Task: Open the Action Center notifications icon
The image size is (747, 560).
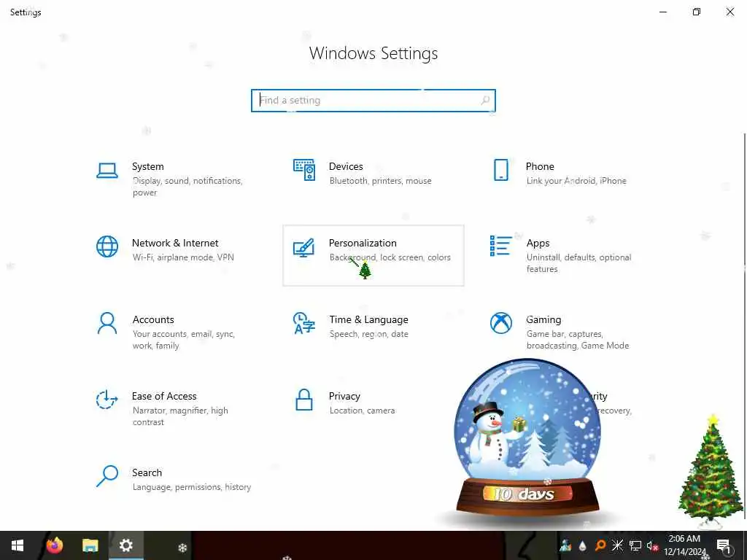Action: [x=724, y=545]
